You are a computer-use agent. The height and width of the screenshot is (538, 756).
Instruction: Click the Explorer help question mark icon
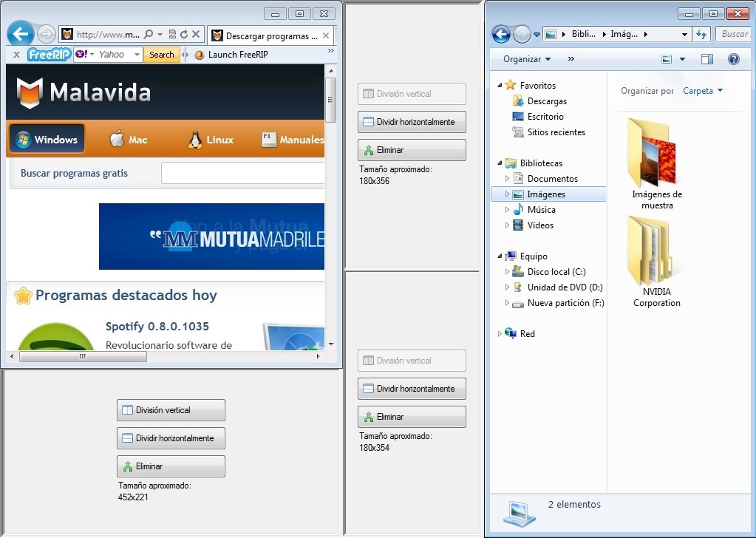coord(733,59)
